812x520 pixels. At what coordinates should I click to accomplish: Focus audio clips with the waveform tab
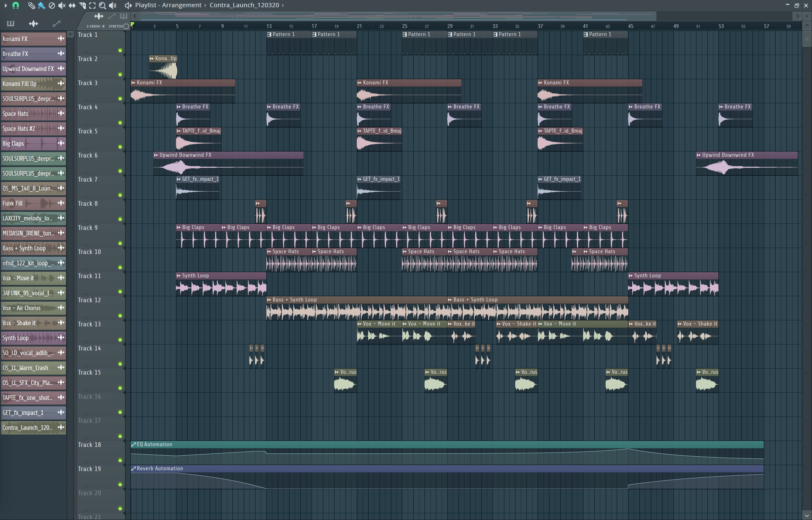(99, 16)
